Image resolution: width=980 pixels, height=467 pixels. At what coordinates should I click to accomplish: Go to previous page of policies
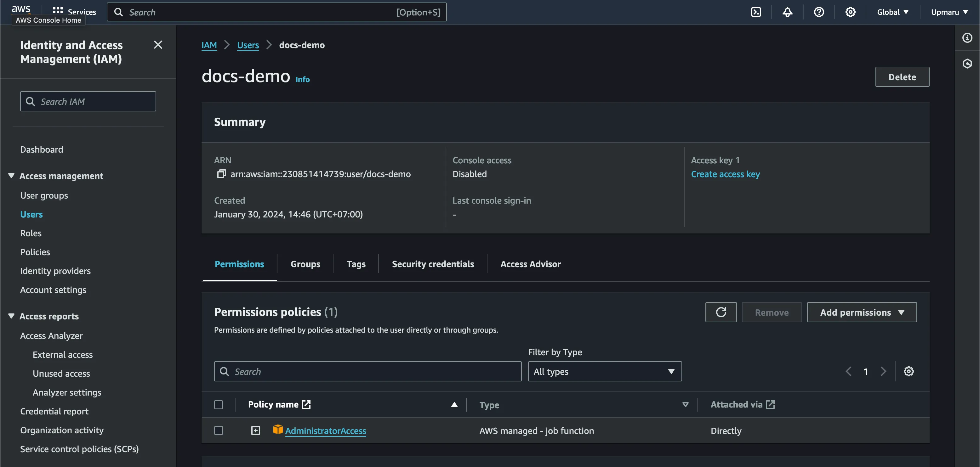coord(848,371)
